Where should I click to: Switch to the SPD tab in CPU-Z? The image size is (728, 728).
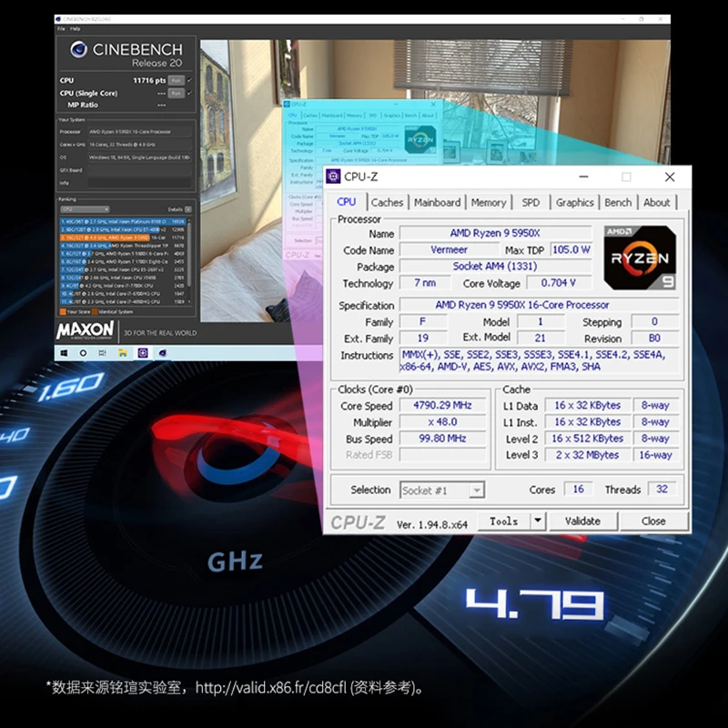[531, 202]
